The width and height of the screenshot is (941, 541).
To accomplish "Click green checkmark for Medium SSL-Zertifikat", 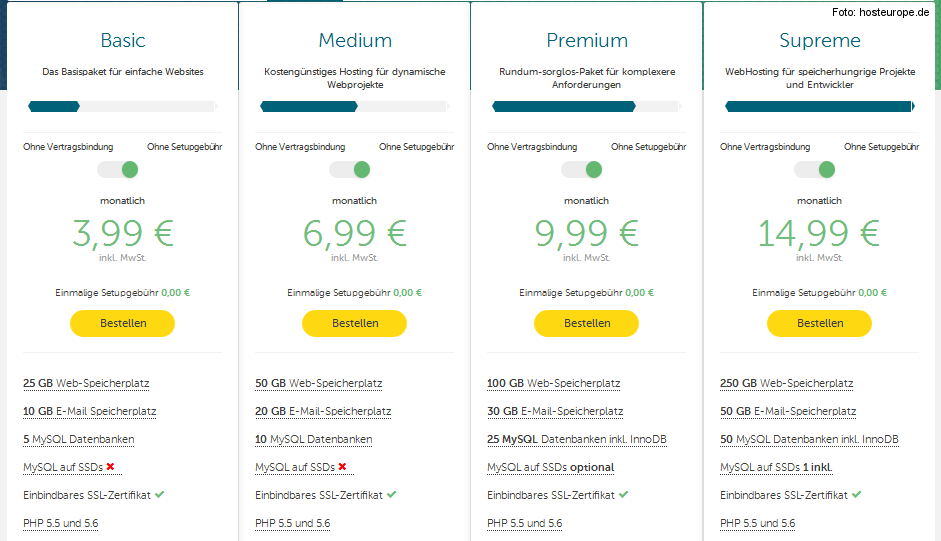I will (392, 495).
